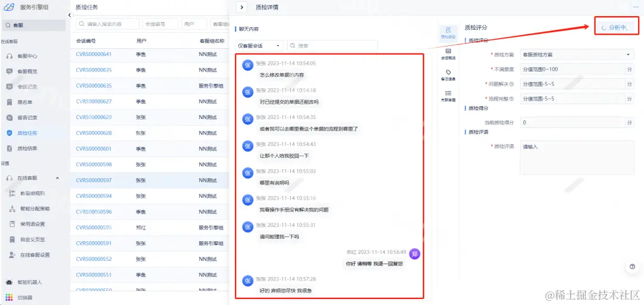Click the 会话记录 chat icon
The width and height of the screenshot is (644, 305).
[10, 87]
